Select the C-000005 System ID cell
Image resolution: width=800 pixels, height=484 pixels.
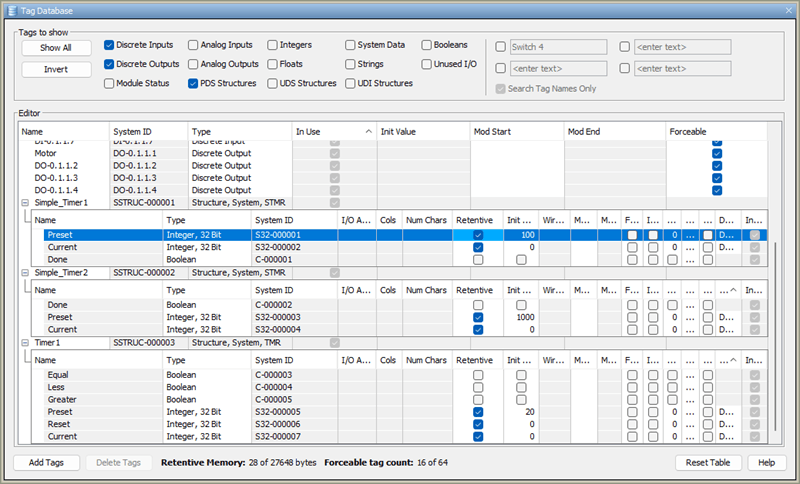pyautogui.click(x=294, y=400)
